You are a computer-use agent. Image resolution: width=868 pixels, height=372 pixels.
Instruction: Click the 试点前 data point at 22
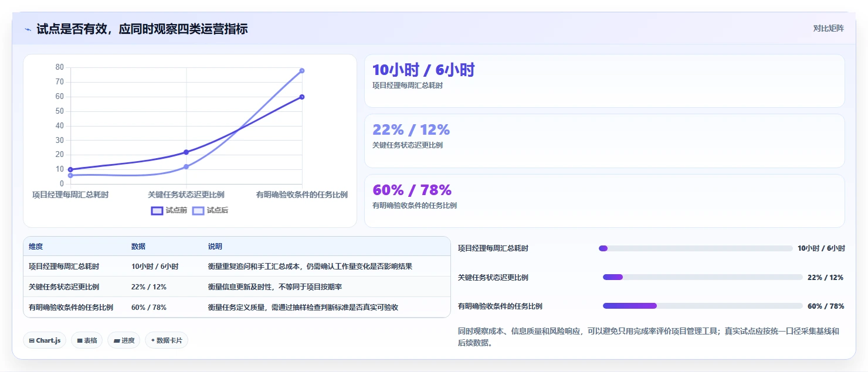coord(186,152)
